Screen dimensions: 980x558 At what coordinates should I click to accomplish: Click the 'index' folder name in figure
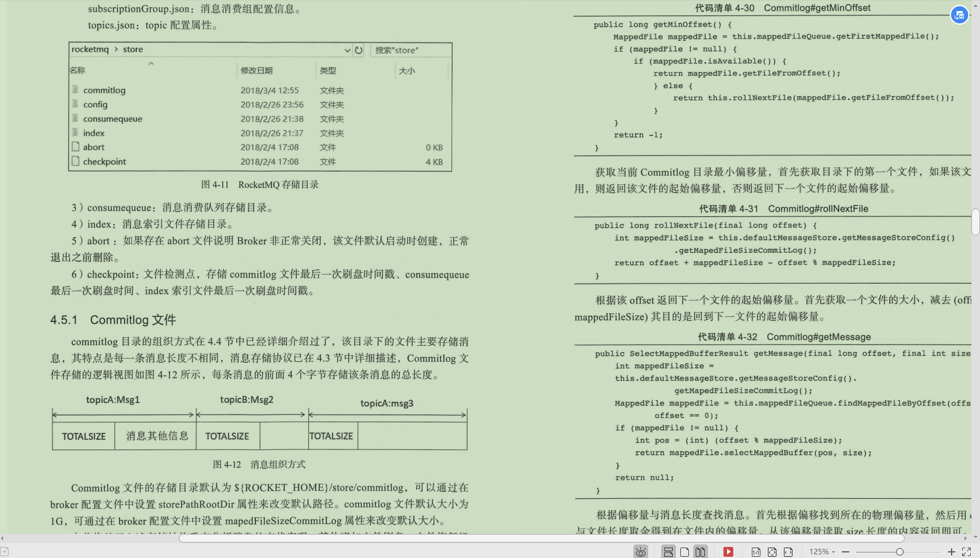click(94, 133)
